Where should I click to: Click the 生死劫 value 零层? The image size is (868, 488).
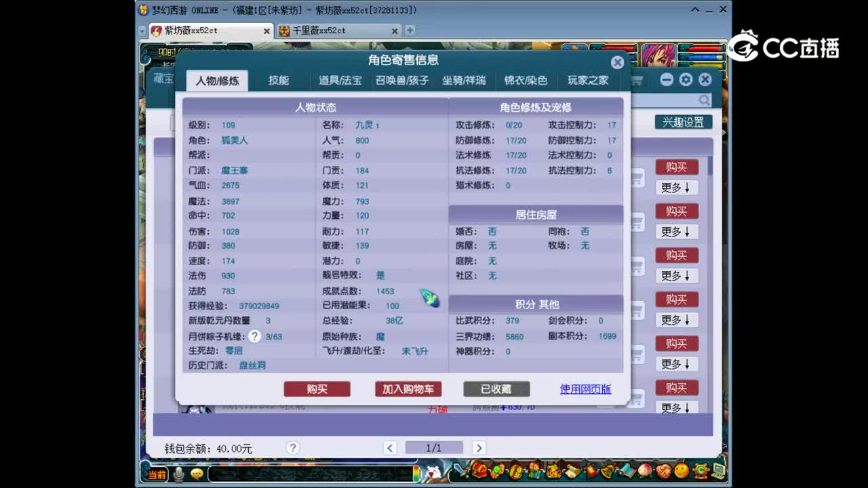(234, 350)
